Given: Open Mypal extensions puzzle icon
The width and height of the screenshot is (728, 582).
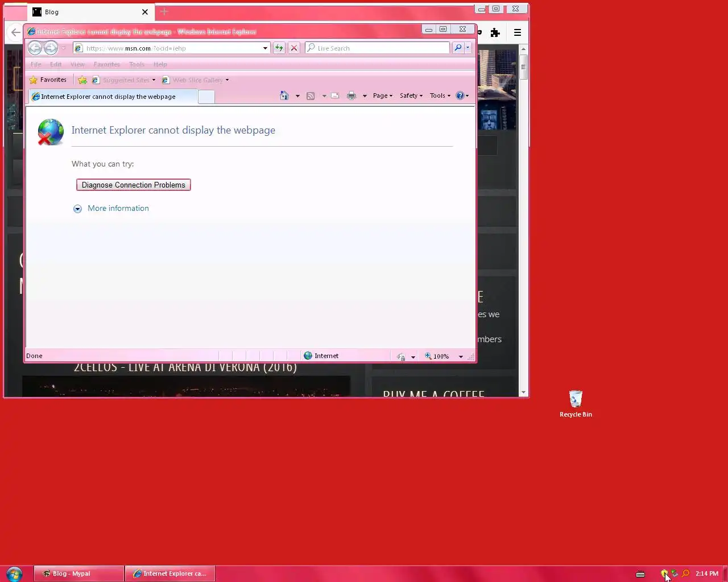Looking at the screenshot, I should (495, 32).
